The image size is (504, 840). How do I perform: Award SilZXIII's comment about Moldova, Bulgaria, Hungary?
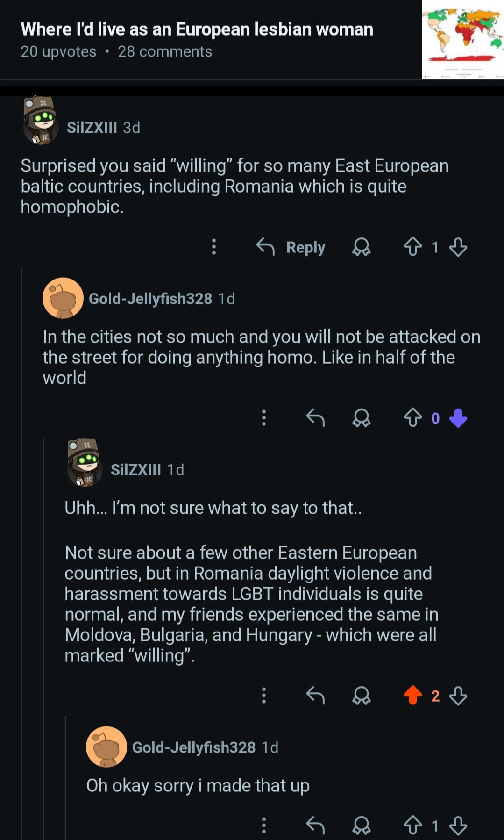click(x=361, y=696)
